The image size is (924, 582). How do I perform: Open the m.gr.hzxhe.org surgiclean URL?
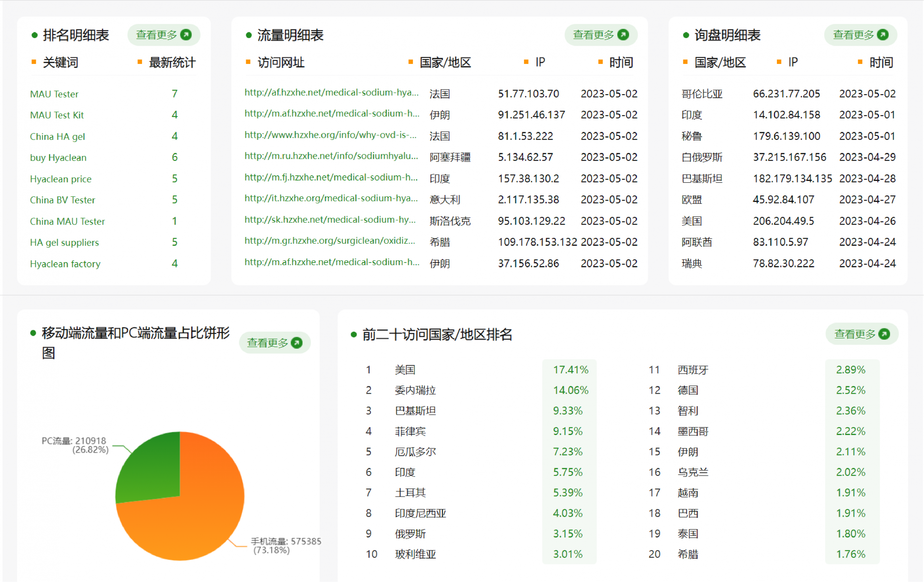[x=330, y=241]
